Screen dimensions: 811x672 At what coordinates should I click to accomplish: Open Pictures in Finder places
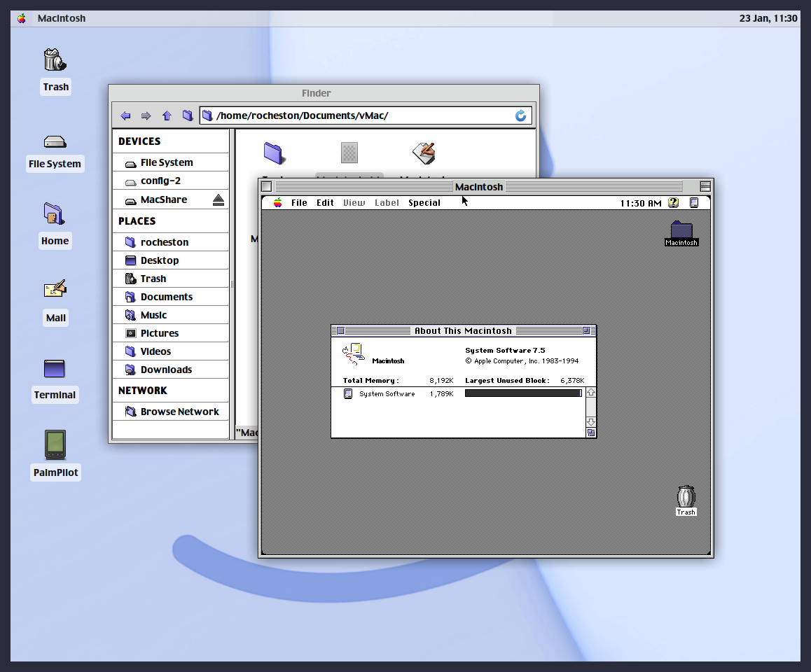[x=170, y=333]
